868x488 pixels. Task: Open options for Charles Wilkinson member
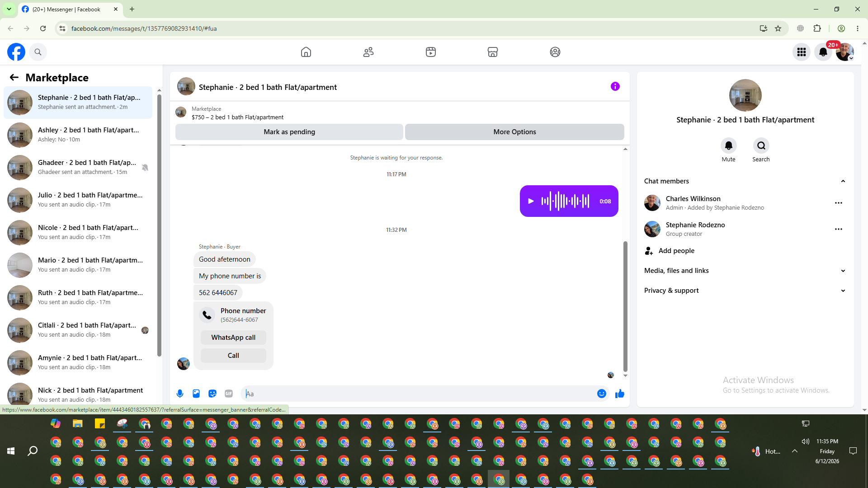click(839, 203)
